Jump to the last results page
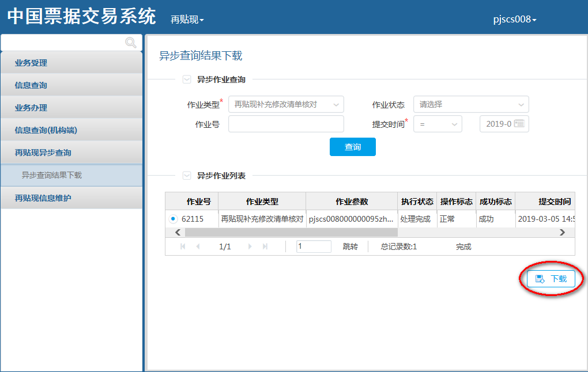588x372 pixels. [x=265, y=246]
